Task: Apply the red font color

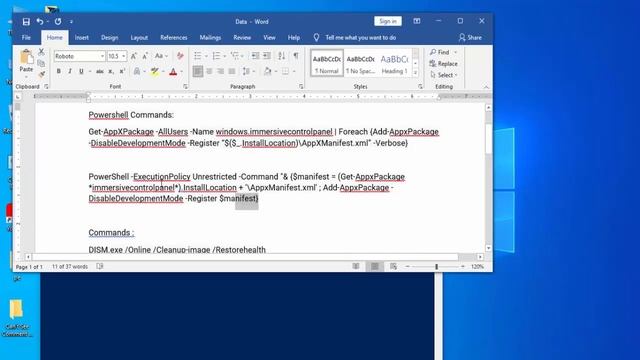Action: (173, 72)
